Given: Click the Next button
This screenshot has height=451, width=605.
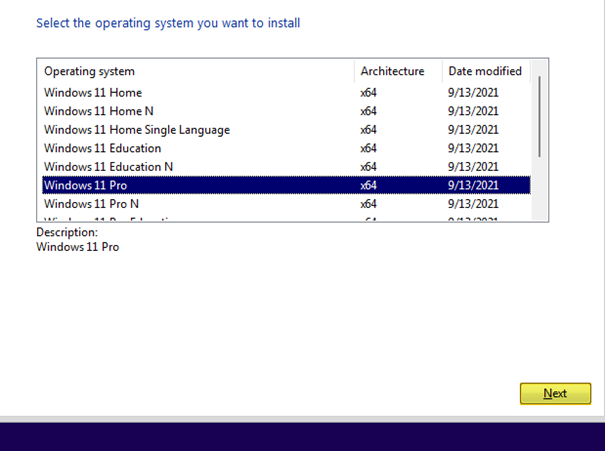Looking at the screenshot, I should (555, 394).
